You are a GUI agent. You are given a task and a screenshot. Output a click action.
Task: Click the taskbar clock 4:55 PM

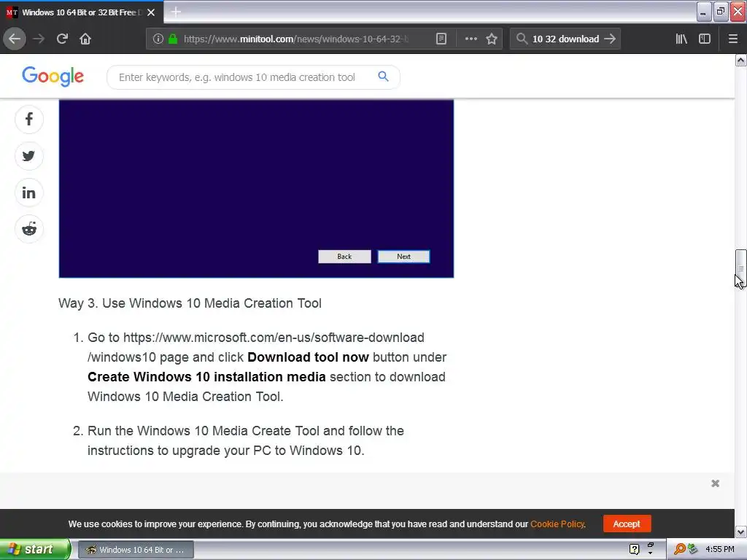point(719,549)
